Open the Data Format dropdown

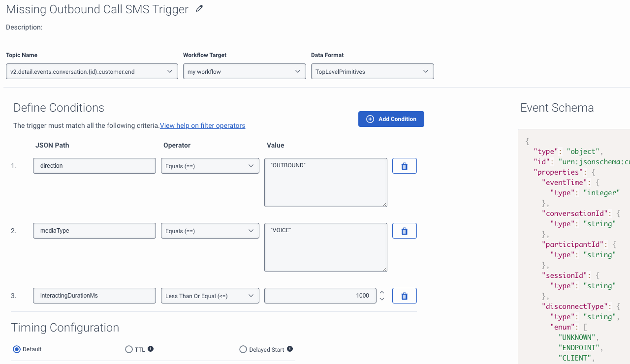pos(372,72)
